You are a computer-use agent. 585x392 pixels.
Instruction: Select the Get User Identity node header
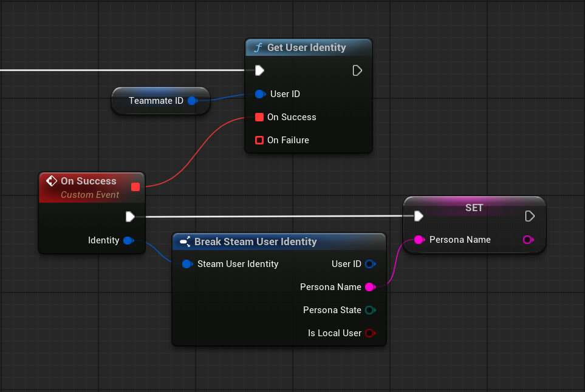tap(307, 47)
